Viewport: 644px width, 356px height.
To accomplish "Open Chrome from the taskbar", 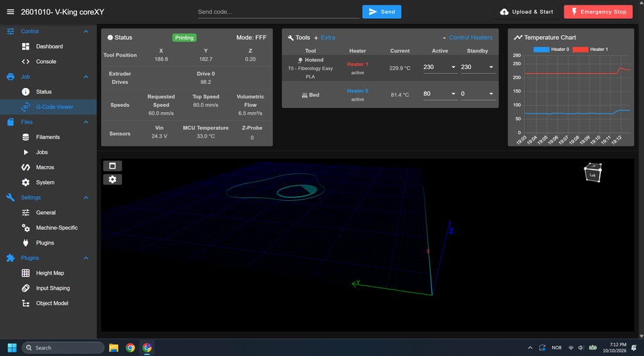I will click(130, 348).
